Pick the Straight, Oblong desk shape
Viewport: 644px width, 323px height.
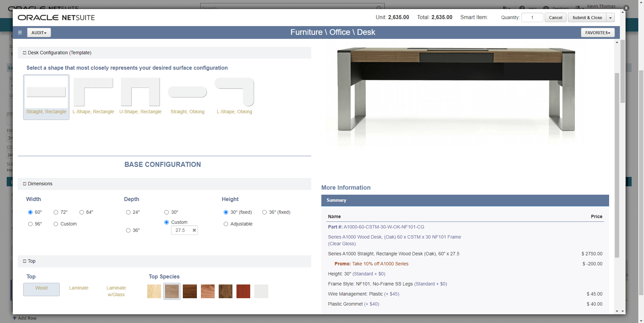[187, 96]
